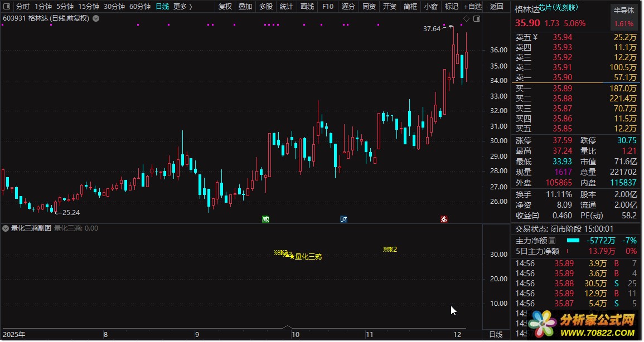Select the 1分钟 period tab
The width and height of the screenshot is (644, 342).
click(x=43, y=7)
